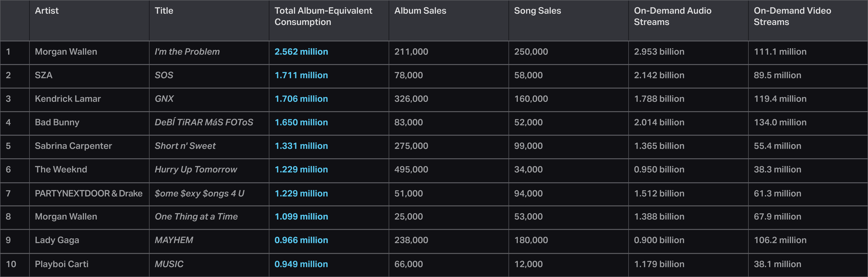The width and height of the screenshot is (868, 277).
Task: Click the 134.0 million video streams cell
Action: (780, 122)
